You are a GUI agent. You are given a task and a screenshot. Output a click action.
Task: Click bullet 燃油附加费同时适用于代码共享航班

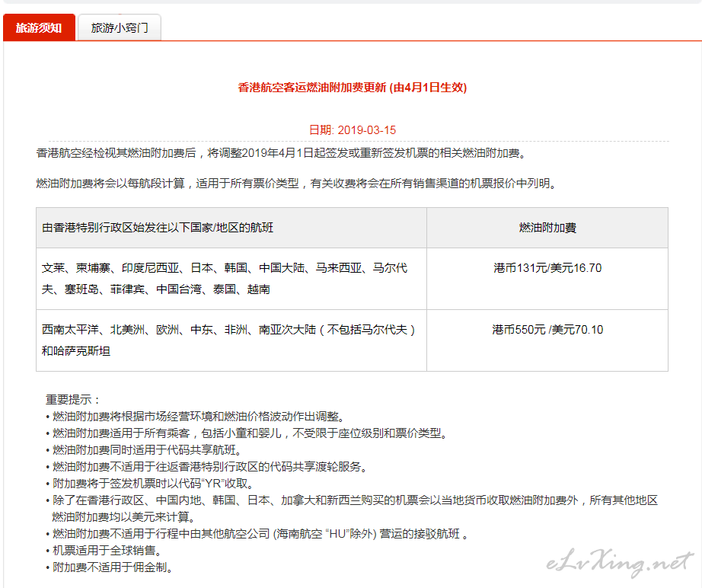(x=145, y=450)
